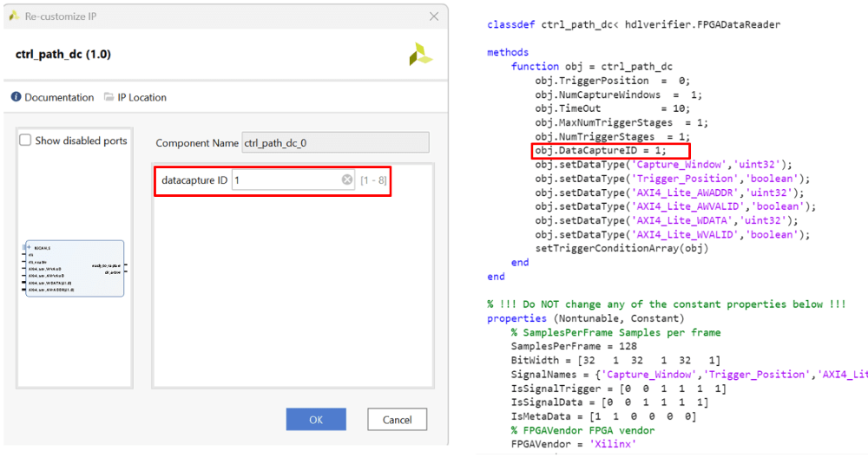Click the setDataType 'AXI4_Lite_AWADDR' line

(669, 193)
